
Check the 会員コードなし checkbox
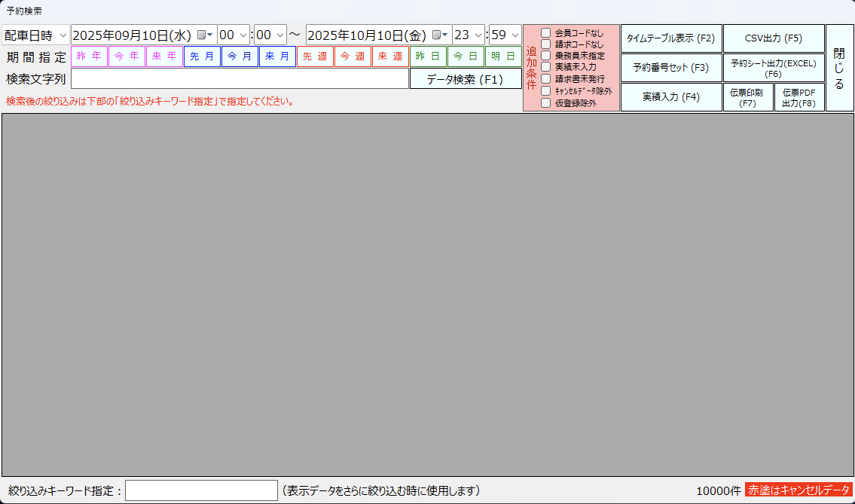545,32
